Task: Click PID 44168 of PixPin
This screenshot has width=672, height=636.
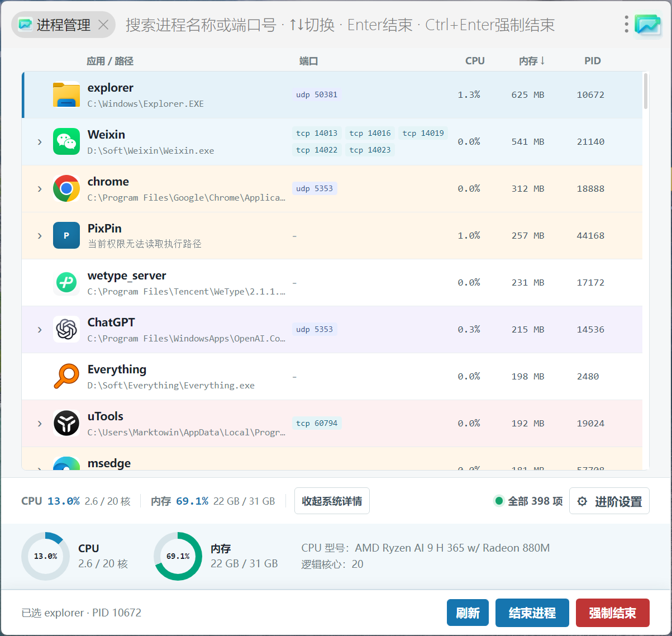Action: 590,235
